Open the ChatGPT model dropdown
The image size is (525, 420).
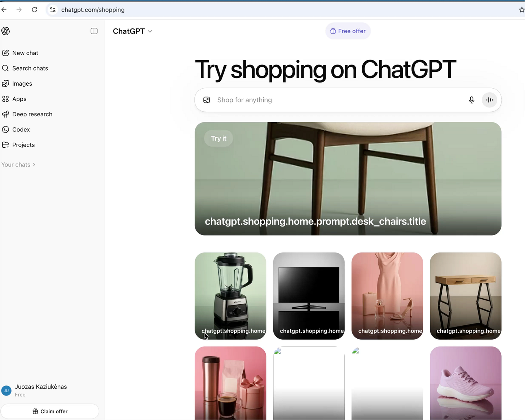[x=132, y=31]
